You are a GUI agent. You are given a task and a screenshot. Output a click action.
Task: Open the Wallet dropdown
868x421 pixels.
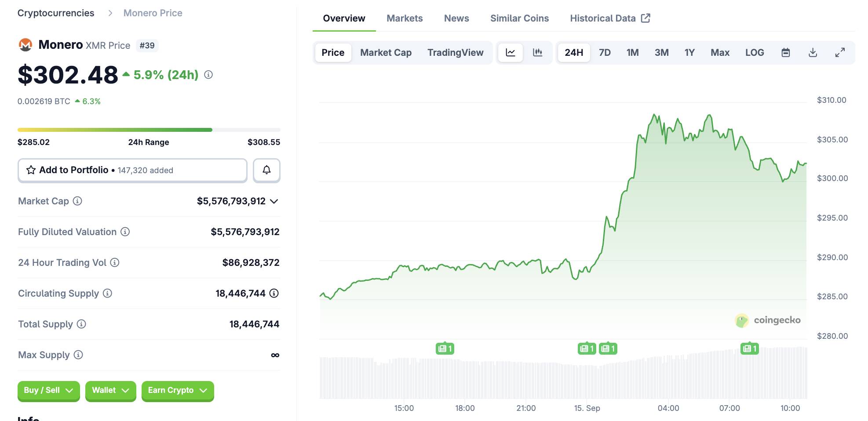coord(110,391)
